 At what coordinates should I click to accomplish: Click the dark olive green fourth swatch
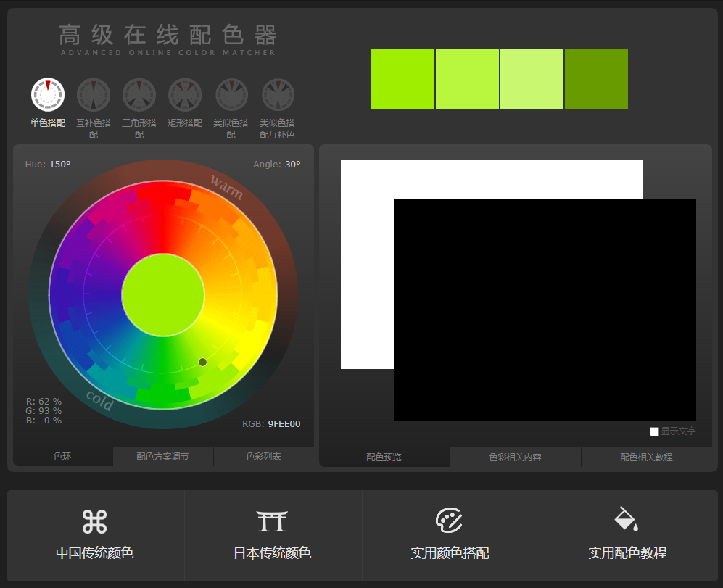click(x=596, y=79)
